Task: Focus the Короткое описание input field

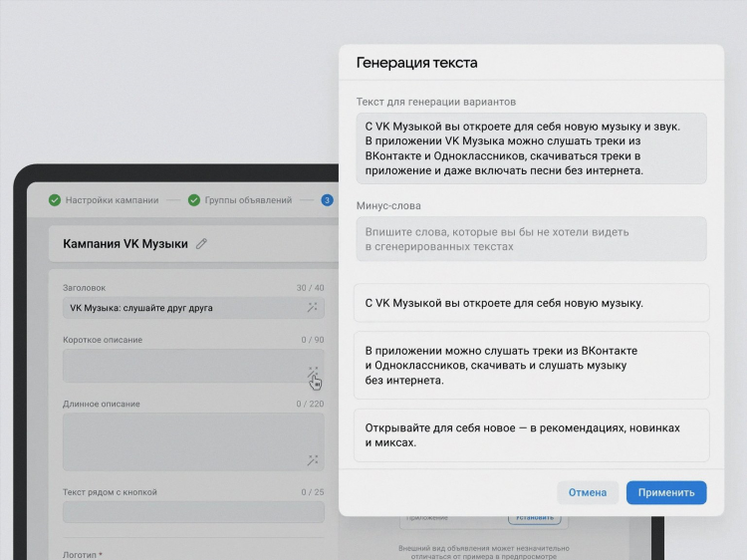Action: (x=193, y=366)
